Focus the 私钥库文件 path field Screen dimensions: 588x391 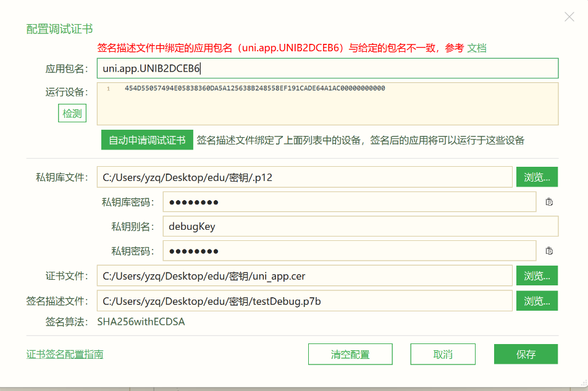click(x=304, y=177)
